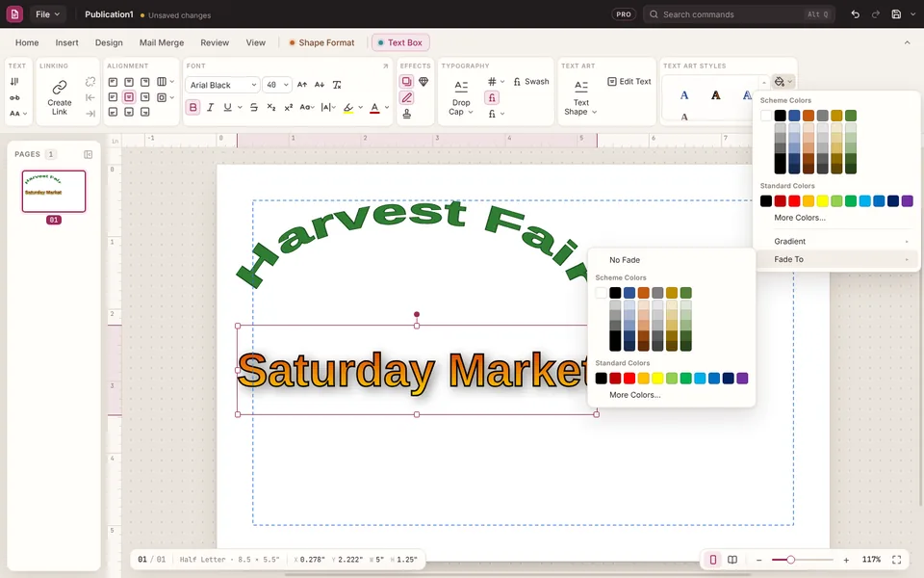924x578 pixels.
Task: Open the number style # dropdown
Action: 496,82
